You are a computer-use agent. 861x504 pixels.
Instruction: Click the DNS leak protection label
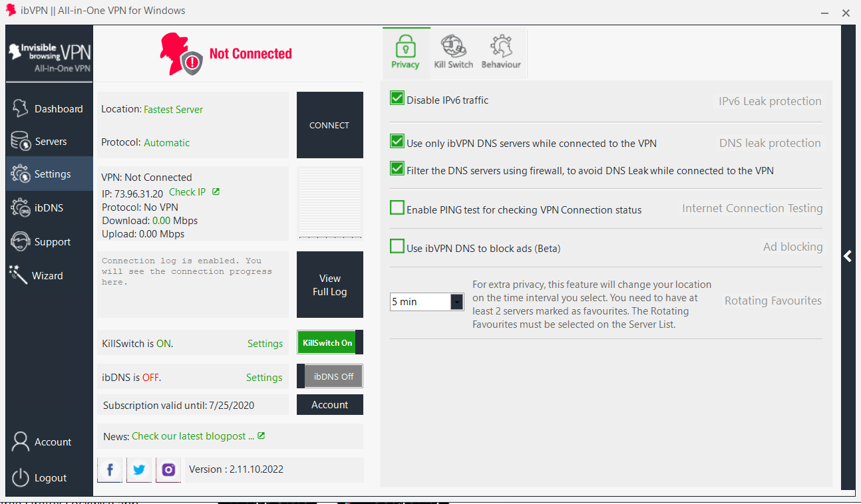770,143
